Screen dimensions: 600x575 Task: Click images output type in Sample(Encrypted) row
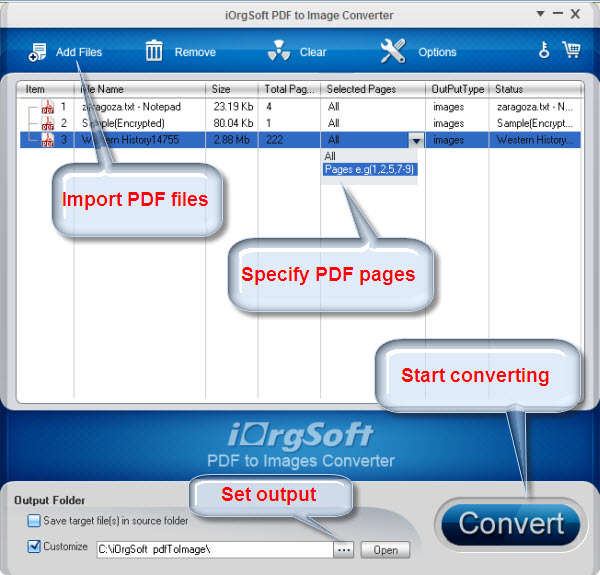(x=448, y=124)
